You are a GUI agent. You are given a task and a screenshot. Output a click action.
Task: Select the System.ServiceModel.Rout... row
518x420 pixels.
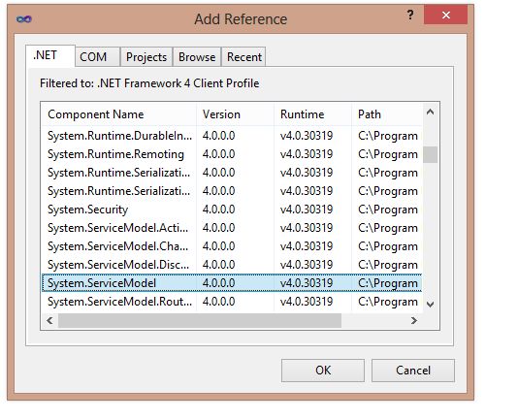(232, 302)
